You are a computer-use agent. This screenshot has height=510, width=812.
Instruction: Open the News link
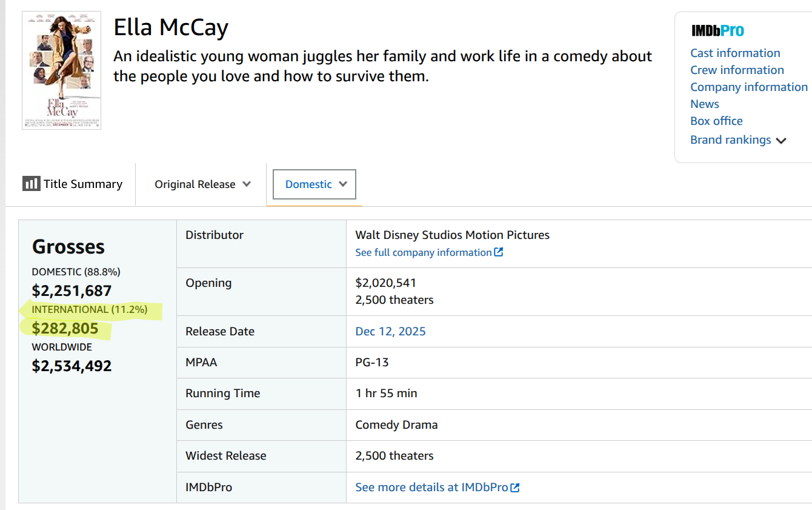[704, 104]
